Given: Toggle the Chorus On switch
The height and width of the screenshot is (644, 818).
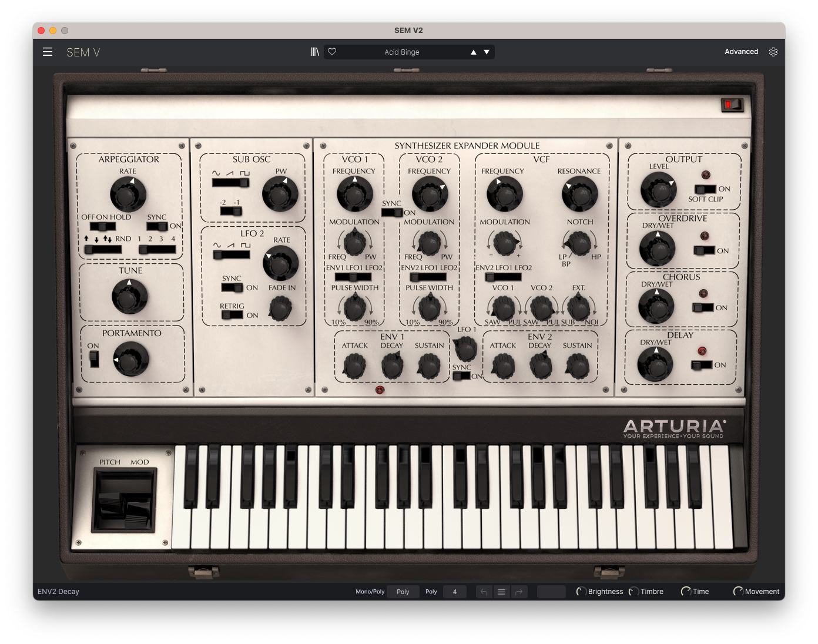Looking at the screenshot, I should tap(703, 307).
